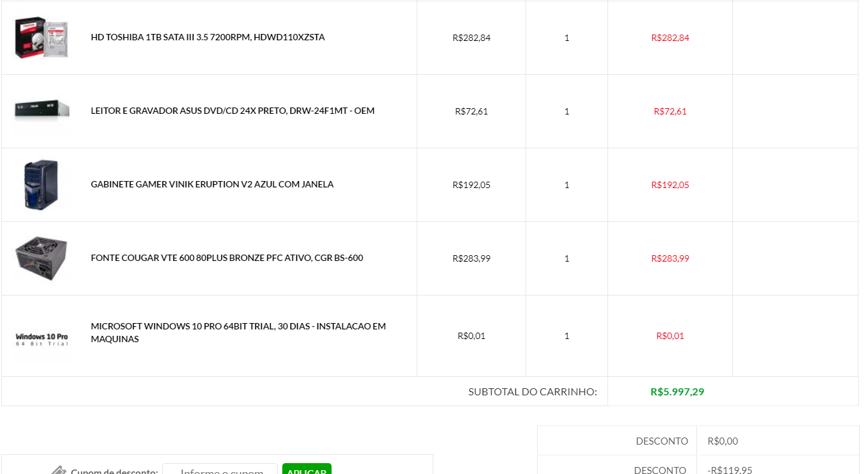Click the 'Cupom de desconto:' label
Image resolution: width=868 pixels, height=474 pixels.
pos(115,471)
